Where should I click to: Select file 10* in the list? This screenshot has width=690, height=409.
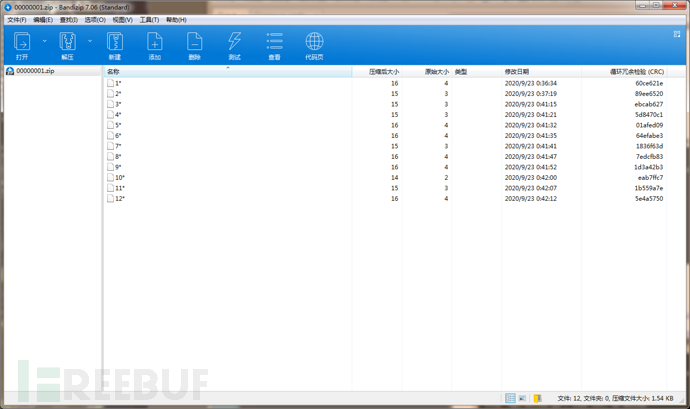pyautogui.click(x=120, y=177)
